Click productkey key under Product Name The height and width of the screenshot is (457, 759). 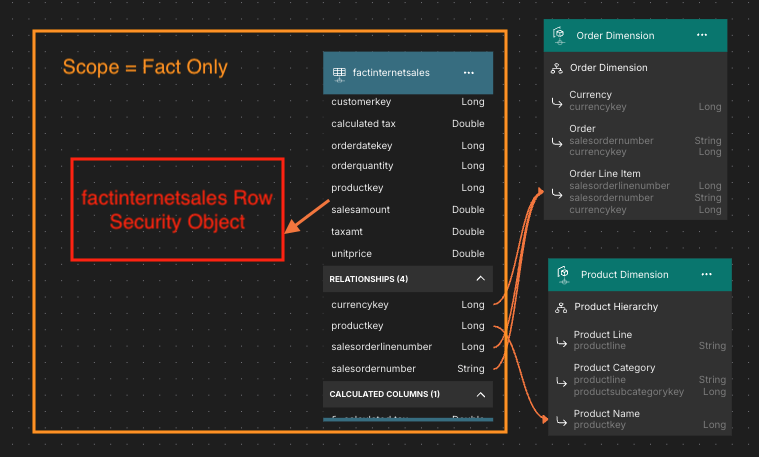pyautogui.click(x=600, y=425)
